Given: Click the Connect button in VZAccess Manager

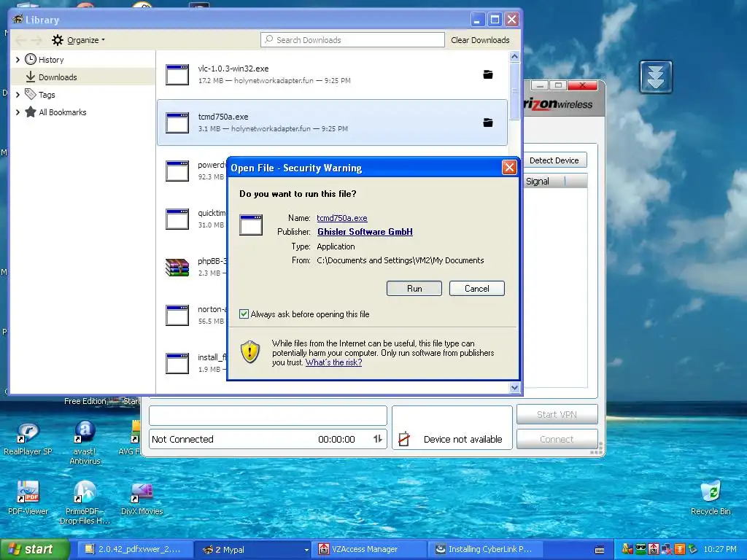Looking at the screenshot, I should pyautogui.click(x=557, y=439).
